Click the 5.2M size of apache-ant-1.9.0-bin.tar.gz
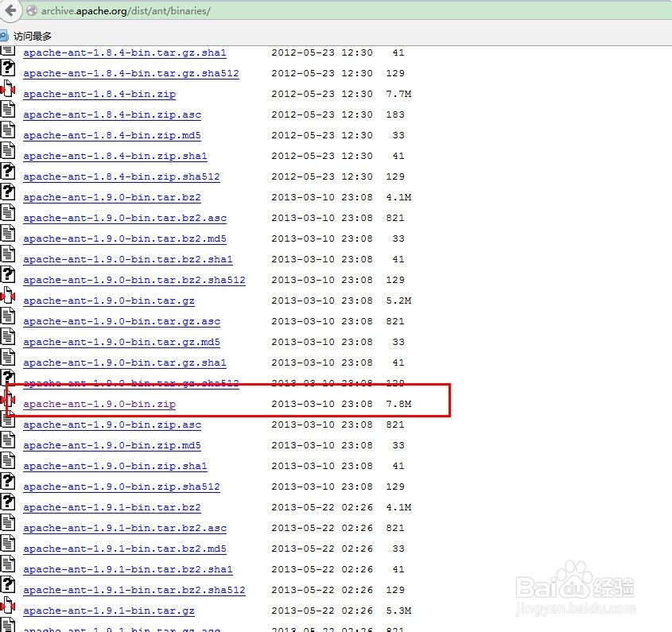 (398, 300)
